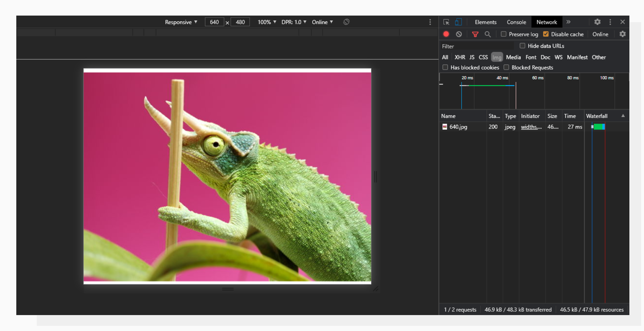Select the Elements tab
This screenshot has width=644, height=331.
pyautogui.click(x=486, y=22)
